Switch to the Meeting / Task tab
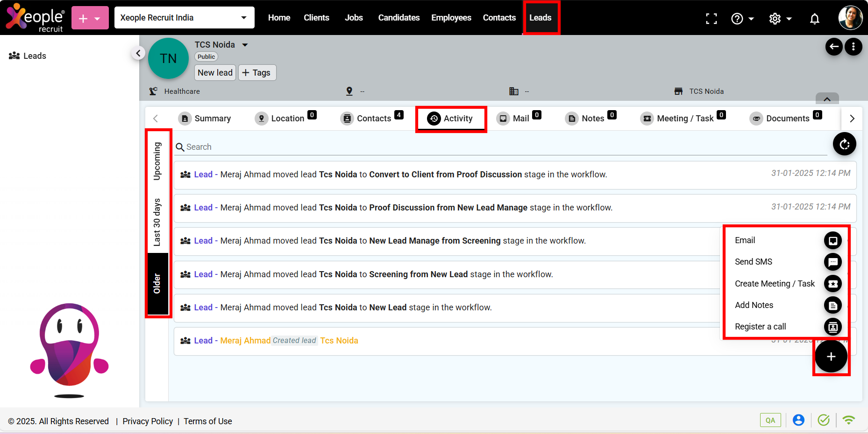This screenshot has height=434, width=868. tap(683, 119)
